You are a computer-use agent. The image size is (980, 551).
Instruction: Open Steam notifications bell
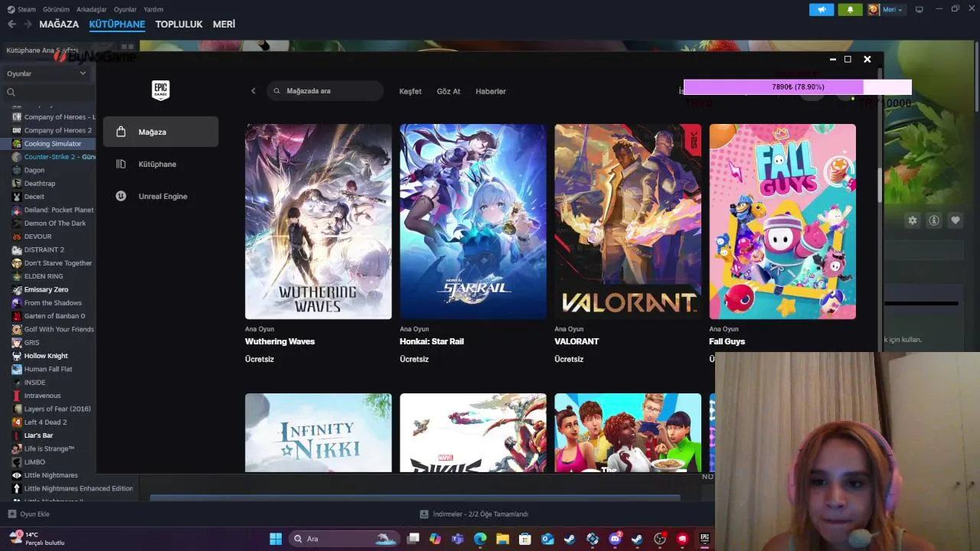pyautogui.click(x=850, y=9)
